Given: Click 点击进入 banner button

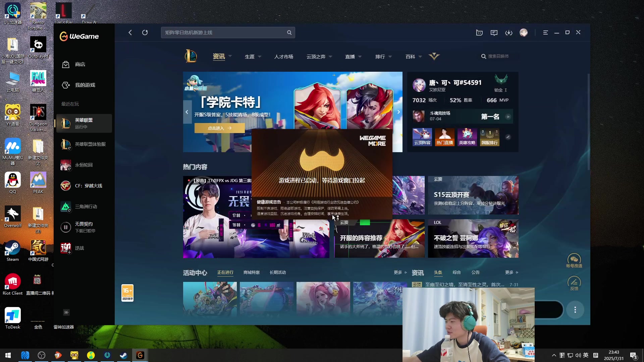Looking at the screenshot, I should tap(220, 128).
